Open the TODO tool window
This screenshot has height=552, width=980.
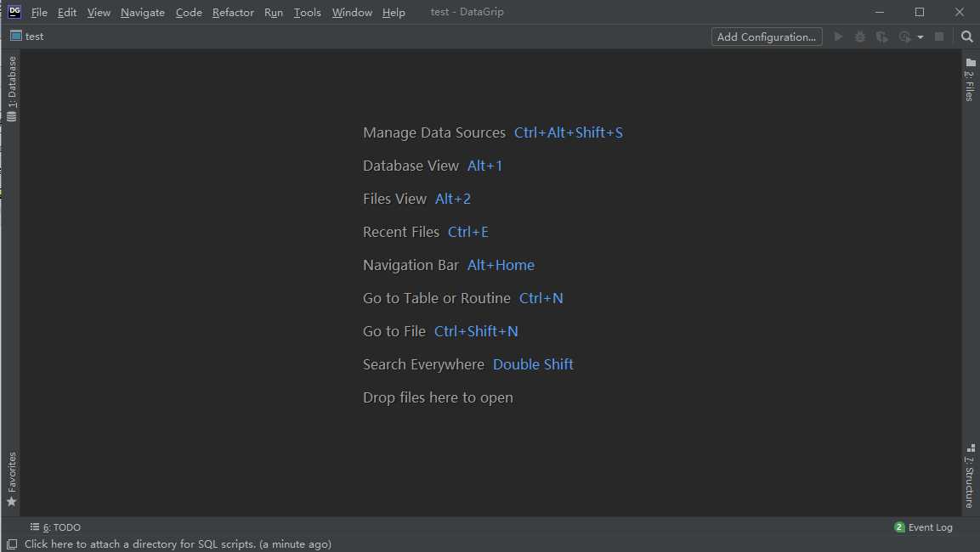tap(55, 527)
